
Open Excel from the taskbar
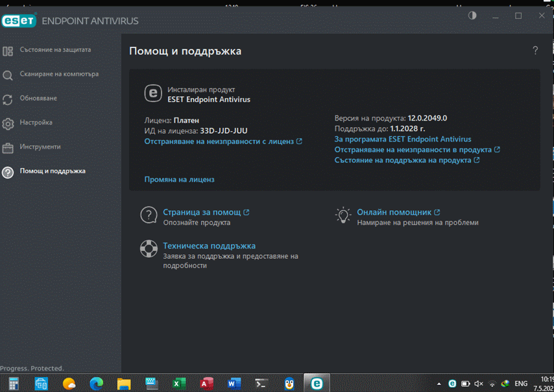179,384
